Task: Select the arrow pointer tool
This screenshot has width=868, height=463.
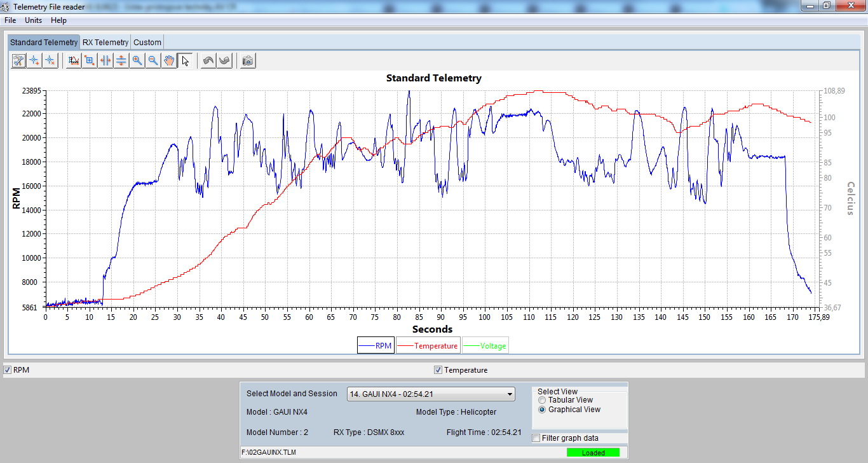Action: point(185,61)
